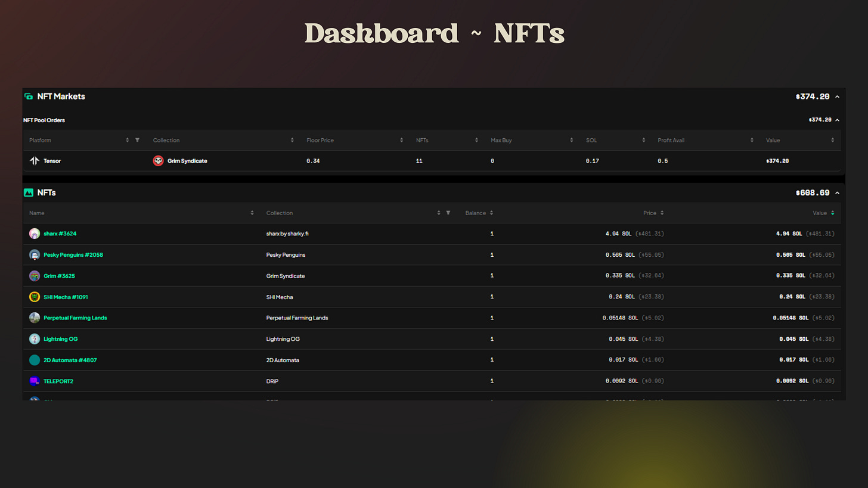
Task: Click the NFT Pool Orders heading
Action: click(x=44, y=120)
